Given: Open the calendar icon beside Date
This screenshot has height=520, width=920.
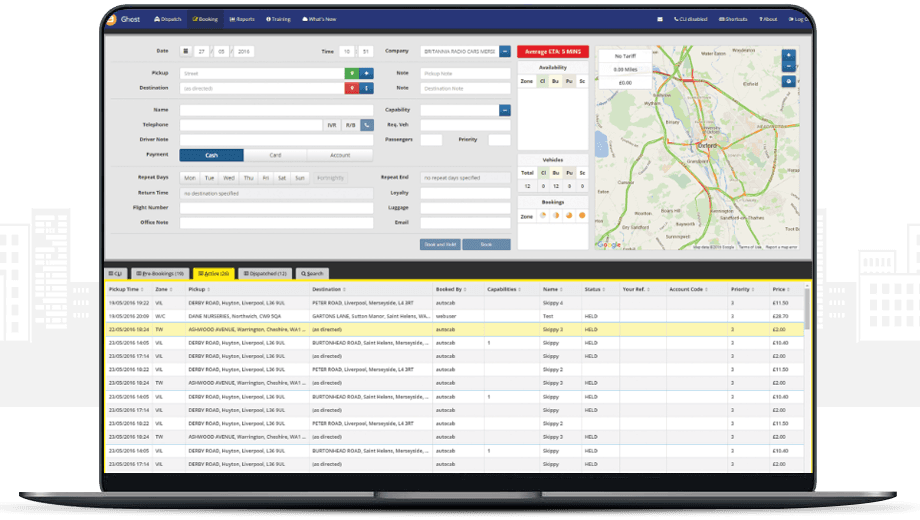Looking at the screenshot, I should pos(186,51).
